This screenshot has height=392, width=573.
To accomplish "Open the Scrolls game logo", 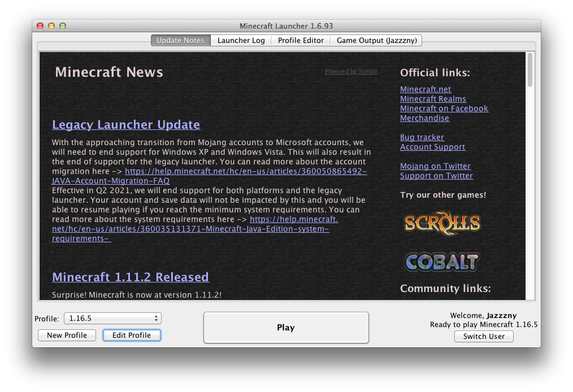I will tap(442, 223).
